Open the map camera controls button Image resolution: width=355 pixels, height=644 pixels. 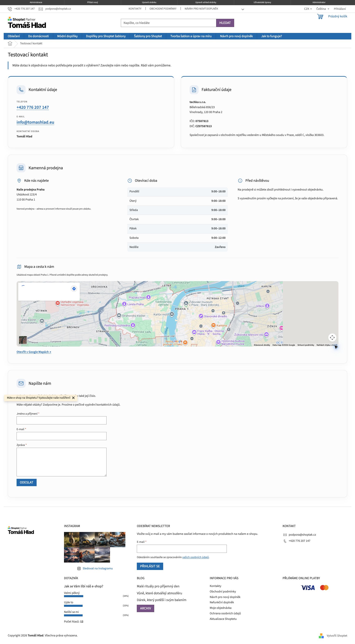tap(332, 338)
